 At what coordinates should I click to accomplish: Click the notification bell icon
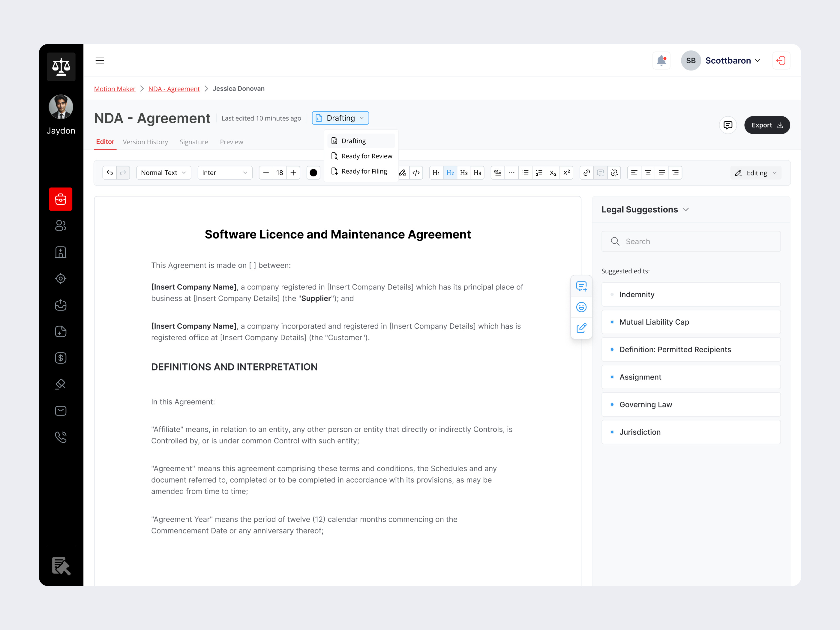click(x=661, y=60)
